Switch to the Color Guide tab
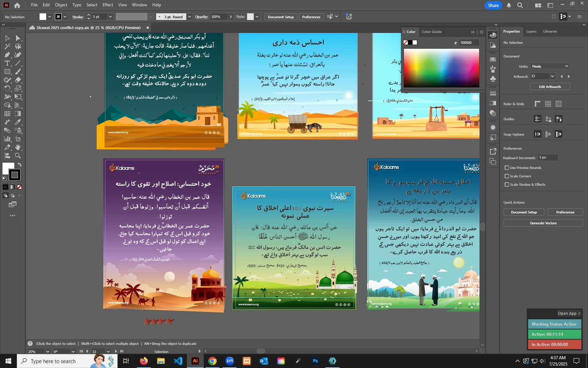 (432, 32)
